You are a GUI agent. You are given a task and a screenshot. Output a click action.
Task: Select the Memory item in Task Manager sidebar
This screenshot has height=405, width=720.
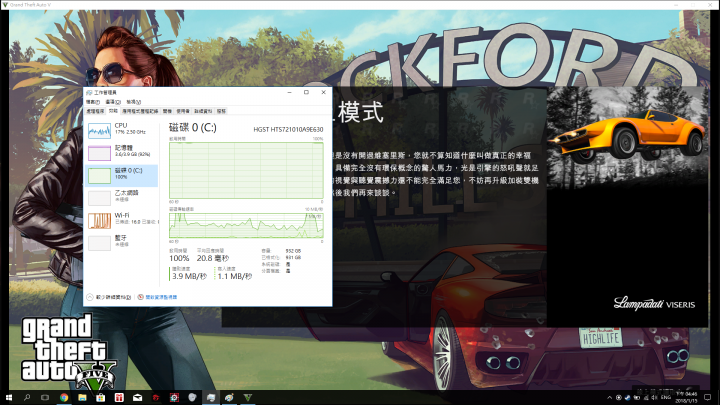pos(122,152)
